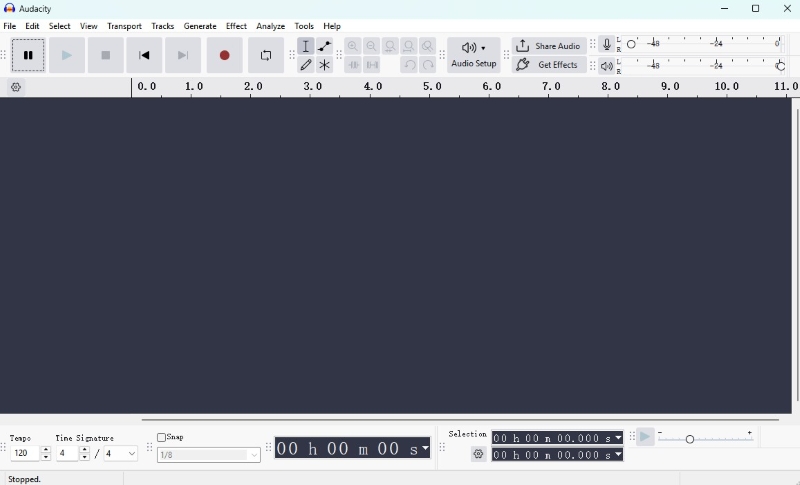The height and width of the screenshot is (485, 800).
Task: Click the Zoom In magnifier icon
Action: pyautogui.click(x=353, y=46)
